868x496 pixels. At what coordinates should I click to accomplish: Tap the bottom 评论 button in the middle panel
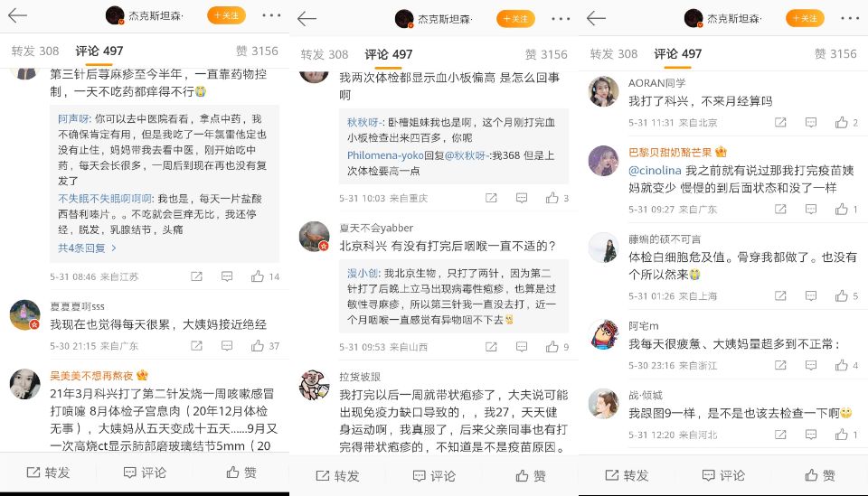pyautogui.click(x=434, y=475)
